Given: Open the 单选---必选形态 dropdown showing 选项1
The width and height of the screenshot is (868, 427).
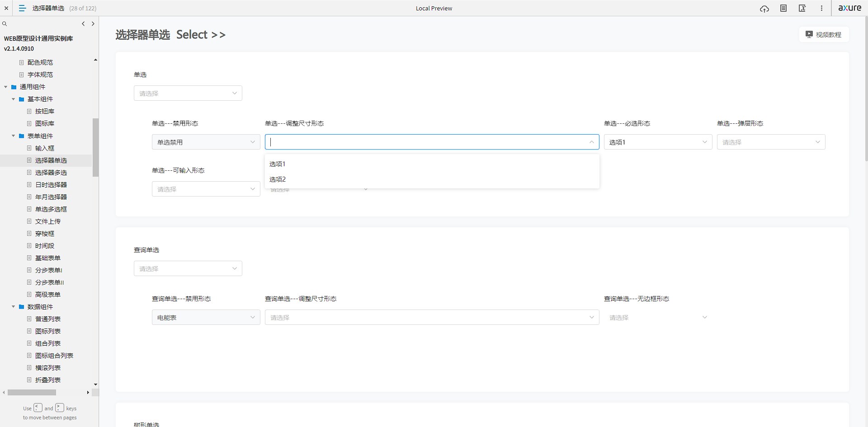Looking at the screenshot, I should coord(658,142).
